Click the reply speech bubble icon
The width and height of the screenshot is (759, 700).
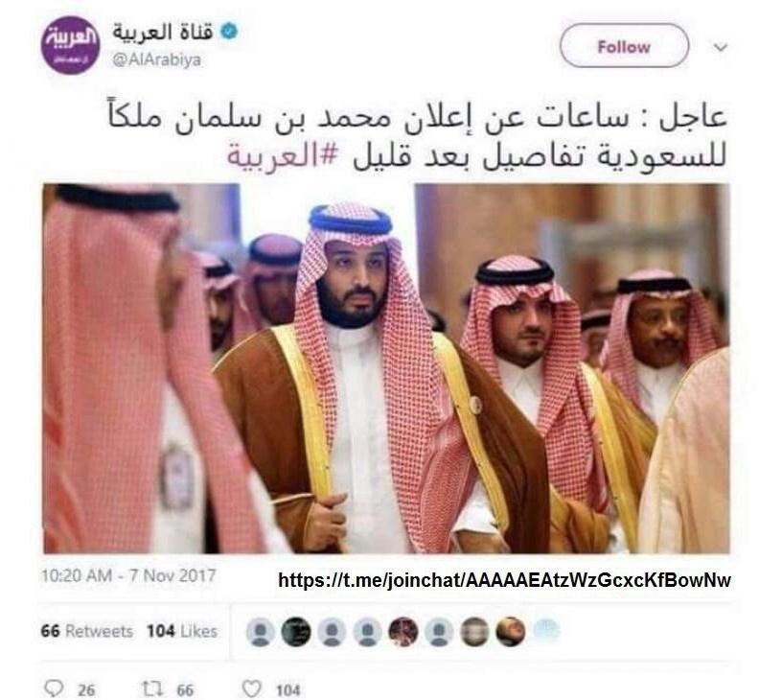click(x=54, y=688)
